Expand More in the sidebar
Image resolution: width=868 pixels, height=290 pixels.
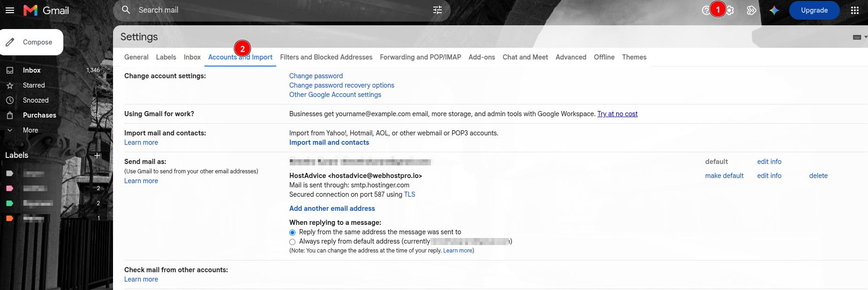30,130
